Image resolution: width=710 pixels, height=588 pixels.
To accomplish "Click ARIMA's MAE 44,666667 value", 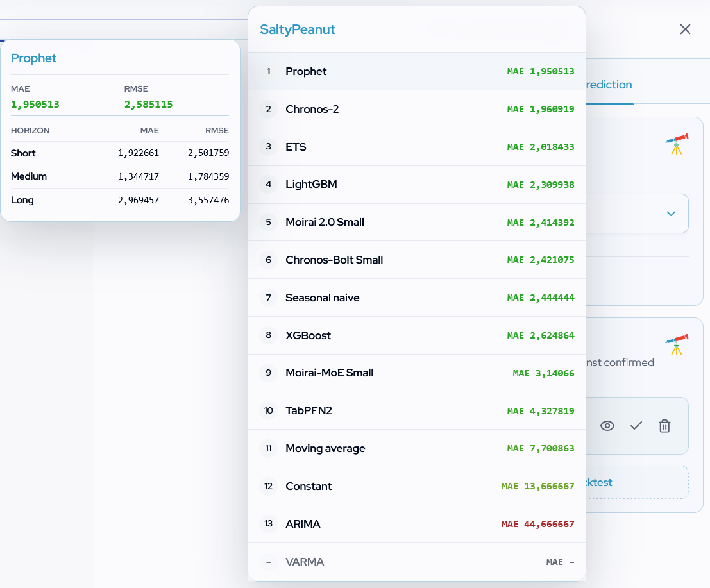I will tap(538, 524).
